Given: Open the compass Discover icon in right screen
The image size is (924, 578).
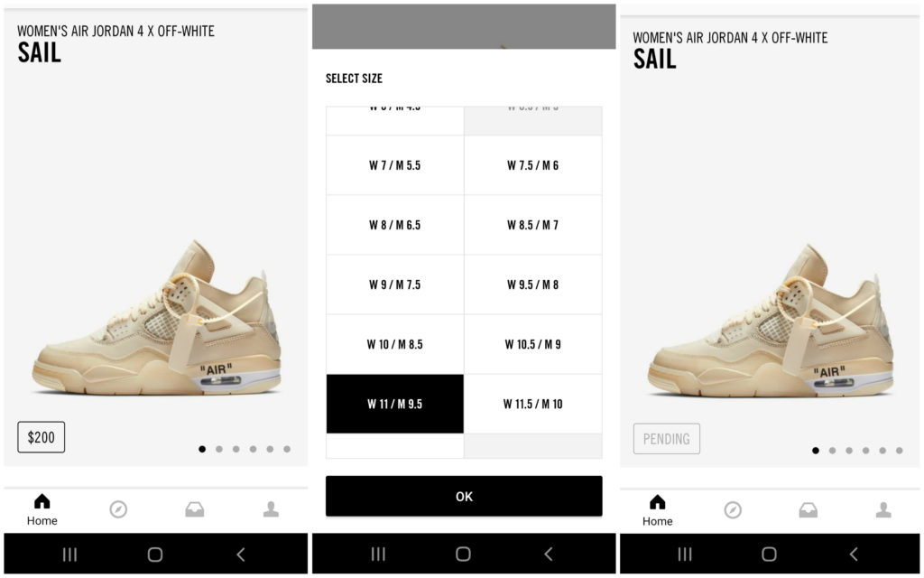Looking at the screenshot, I should point(733,509).
